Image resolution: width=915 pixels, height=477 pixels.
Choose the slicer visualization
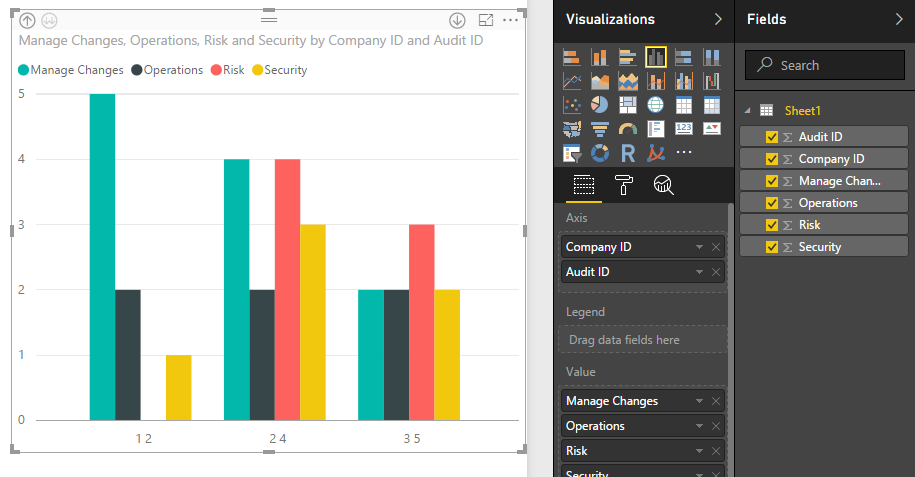click(571, 154)
